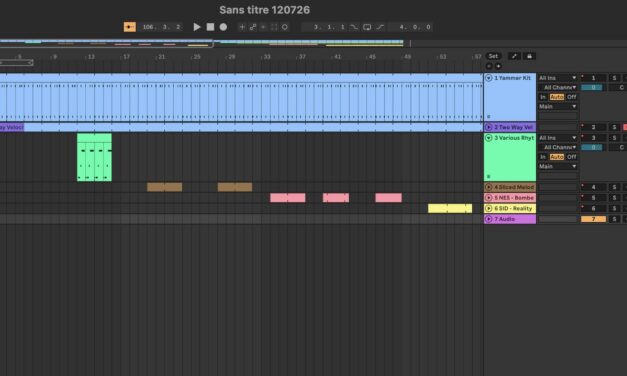Toggle track 7 activator button

click(x=593, y=219)
